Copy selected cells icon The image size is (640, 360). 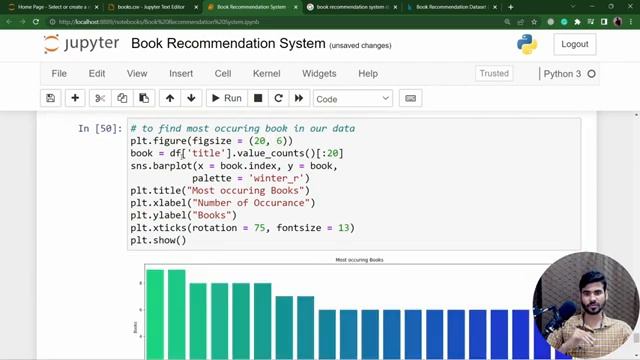point(122,98)
